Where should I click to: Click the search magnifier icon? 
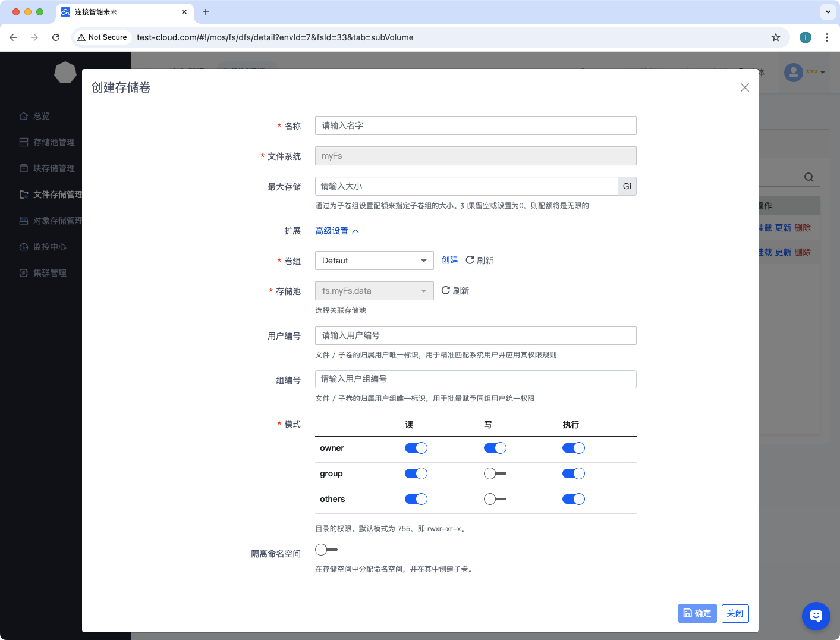tap(808, 177)
